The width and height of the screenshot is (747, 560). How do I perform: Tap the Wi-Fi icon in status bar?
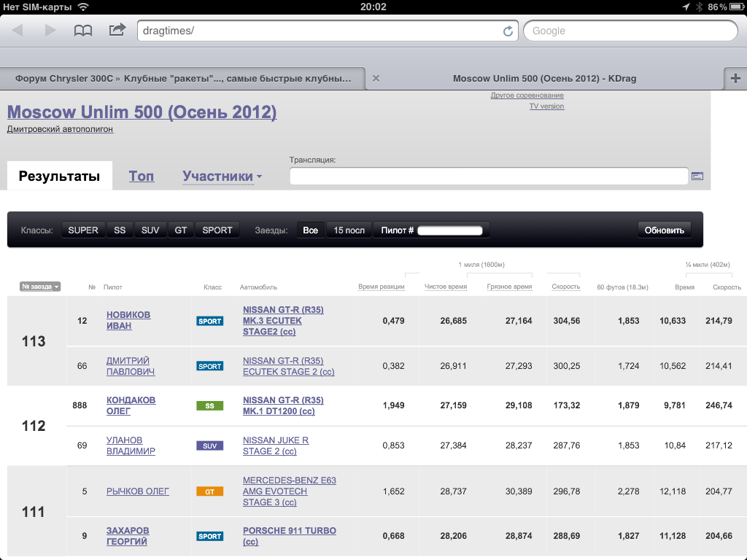pos(83,7)
